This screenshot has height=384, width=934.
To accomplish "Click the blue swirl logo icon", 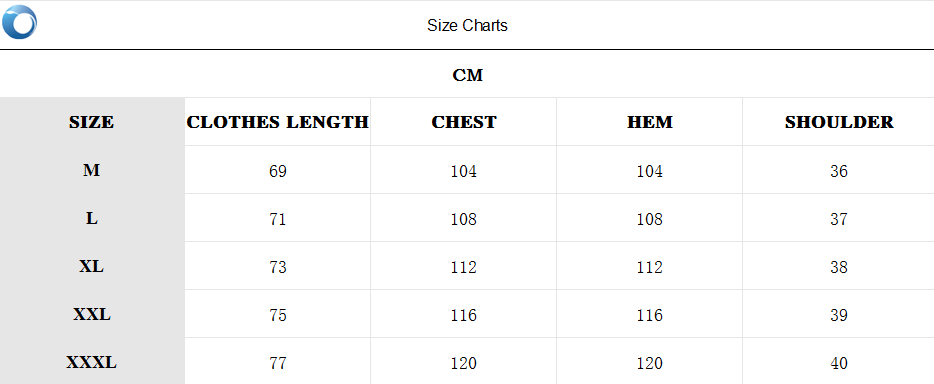I will (19, 22).
